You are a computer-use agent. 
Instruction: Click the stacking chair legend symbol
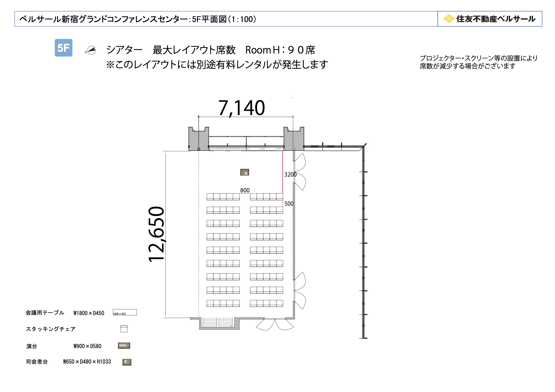tap(124, 329)
